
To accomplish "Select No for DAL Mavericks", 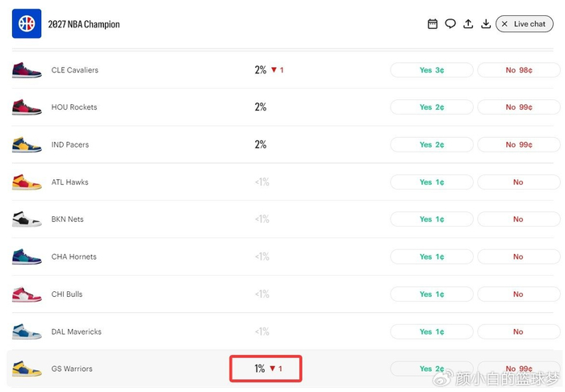I will click(x=519, y=332).
